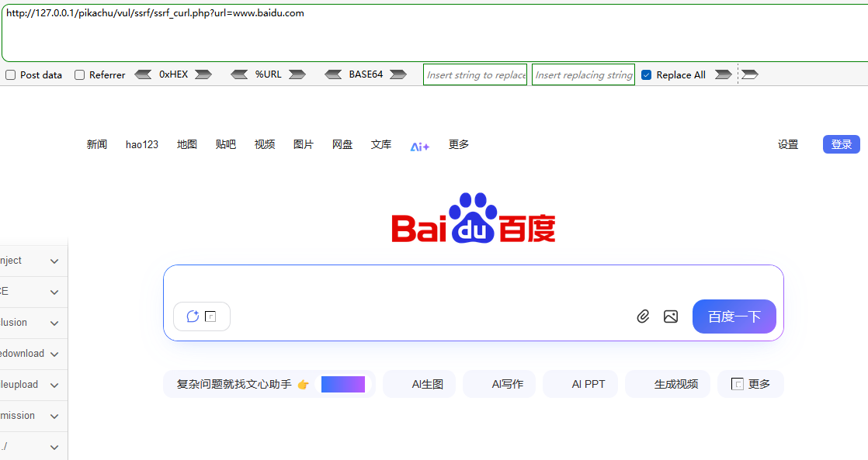Click the 0xHEX decode left arrow

tap(144, 74)
